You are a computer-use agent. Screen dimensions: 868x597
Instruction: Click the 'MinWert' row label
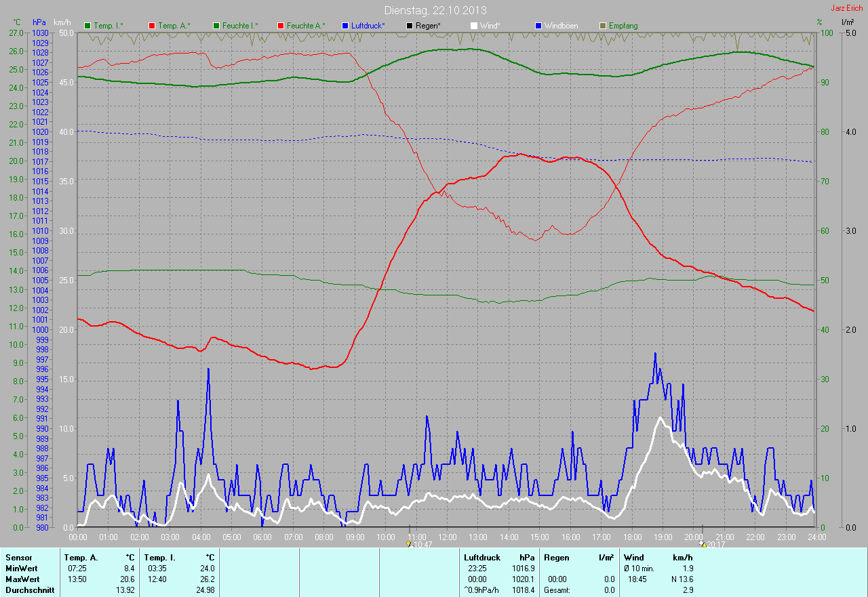pos(21,568)
